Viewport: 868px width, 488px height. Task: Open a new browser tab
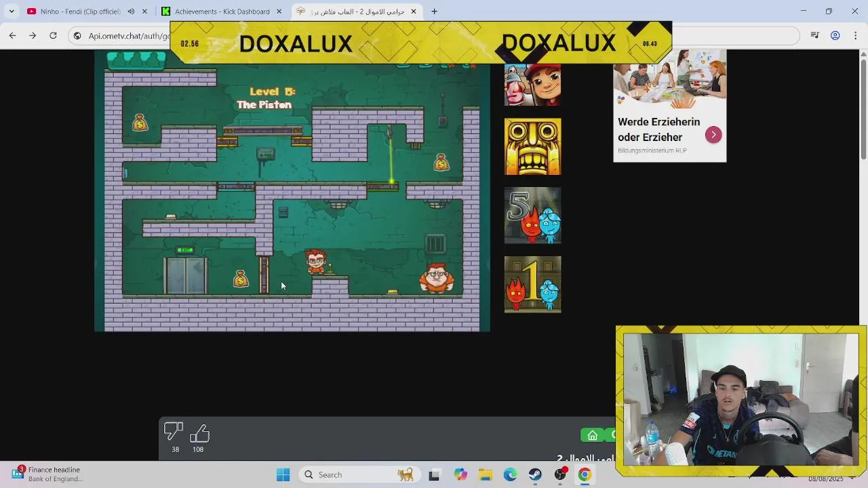click(x=434, y=12)
